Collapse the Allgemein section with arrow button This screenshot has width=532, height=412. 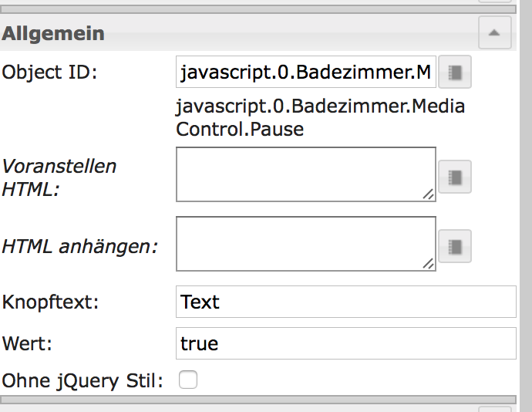pos(494,33)
